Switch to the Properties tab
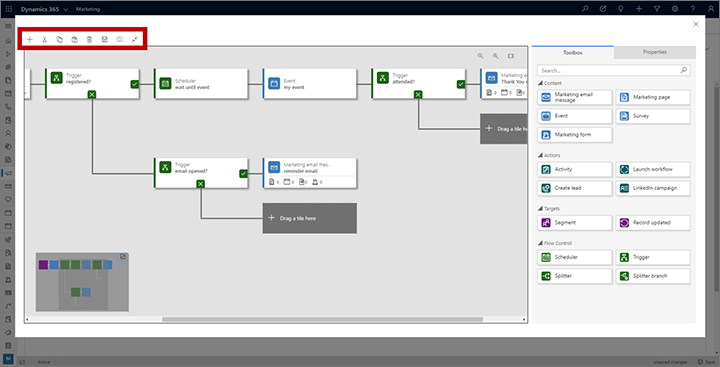This screenshot has height=367, width=720. pos(655,52)
